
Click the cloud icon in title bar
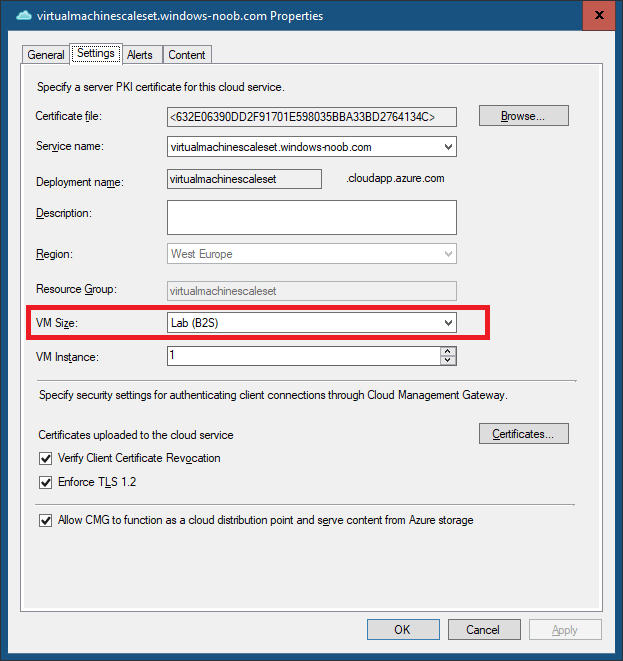[x=24, y=16]
